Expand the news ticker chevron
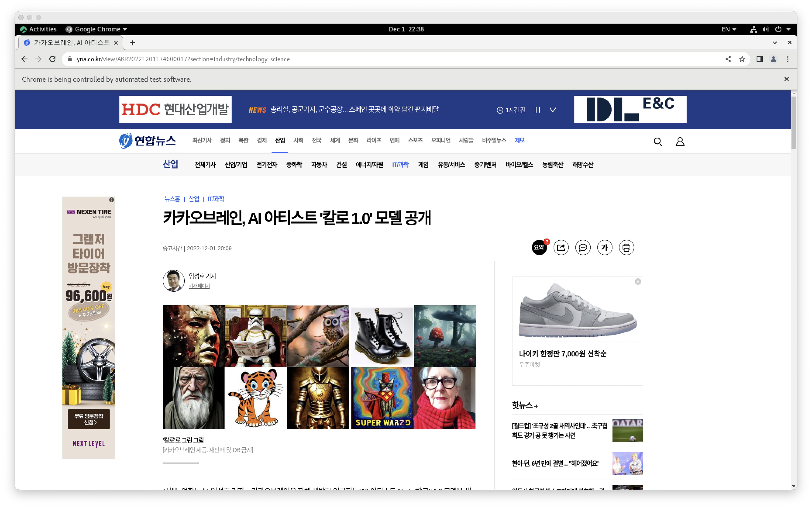Viewport: 812px width, 508px height. point(553,110)
